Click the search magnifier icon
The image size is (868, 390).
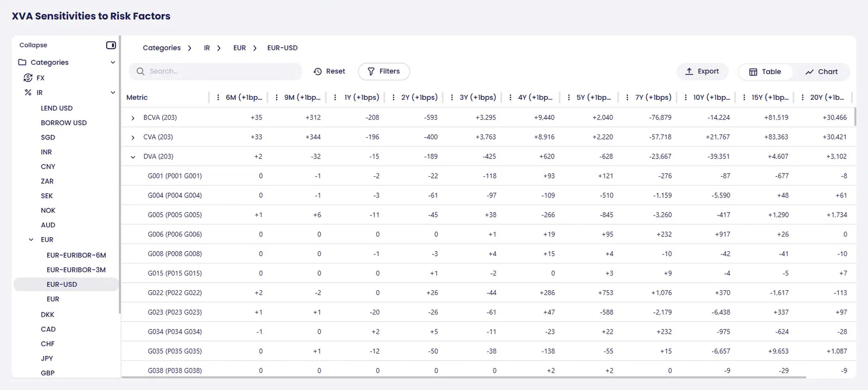141,72
